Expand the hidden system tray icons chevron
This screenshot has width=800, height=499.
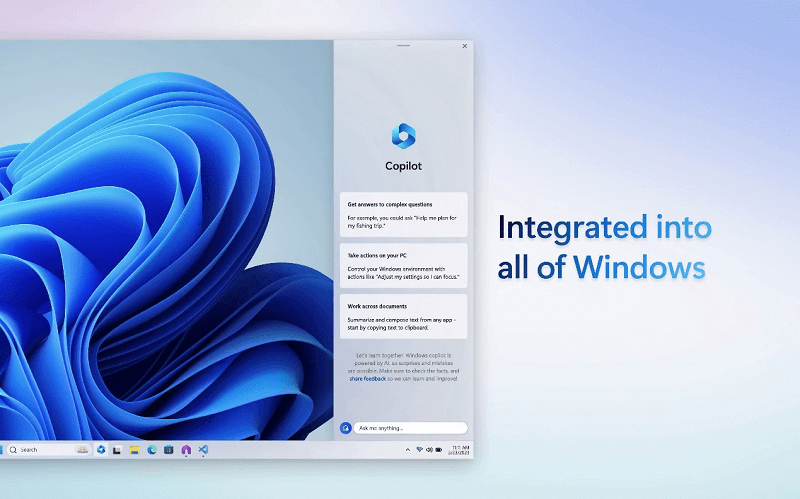(x=407, y=450)
